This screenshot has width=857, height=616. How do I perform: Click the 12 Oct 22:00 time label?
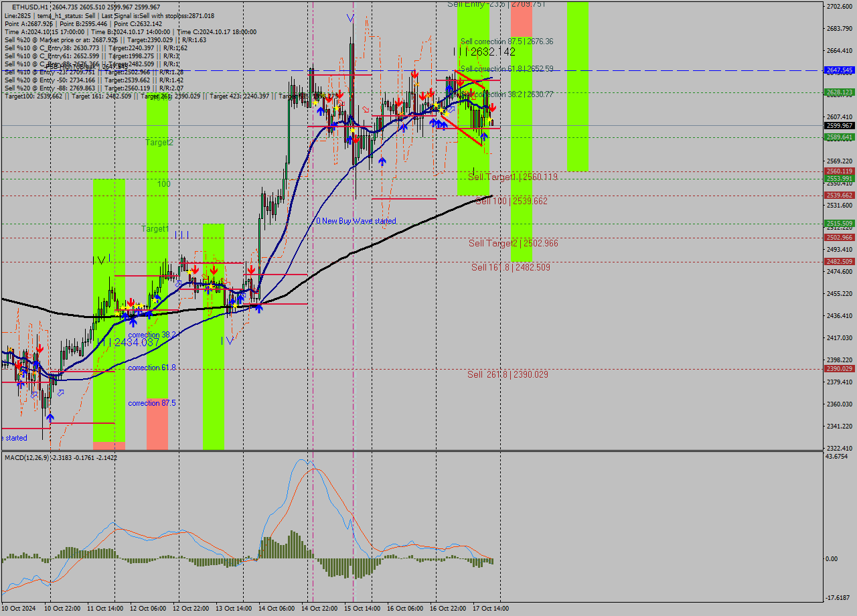(190, 609)
